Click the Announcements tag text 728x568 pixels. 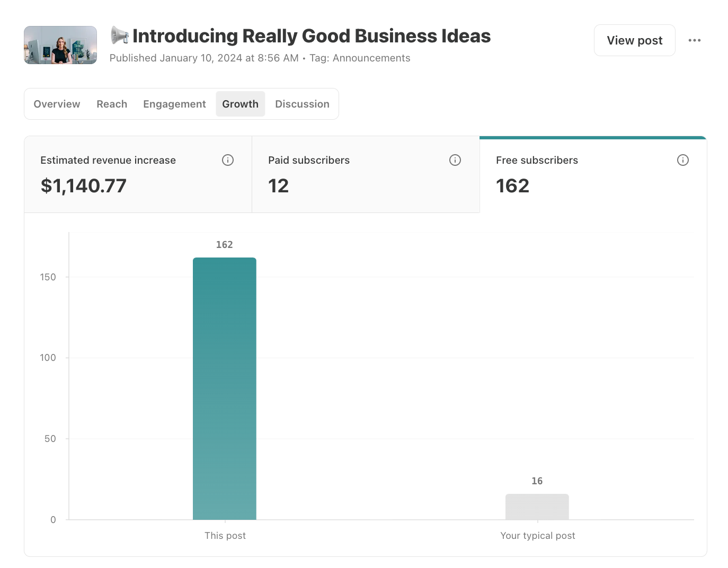point(371,58)
